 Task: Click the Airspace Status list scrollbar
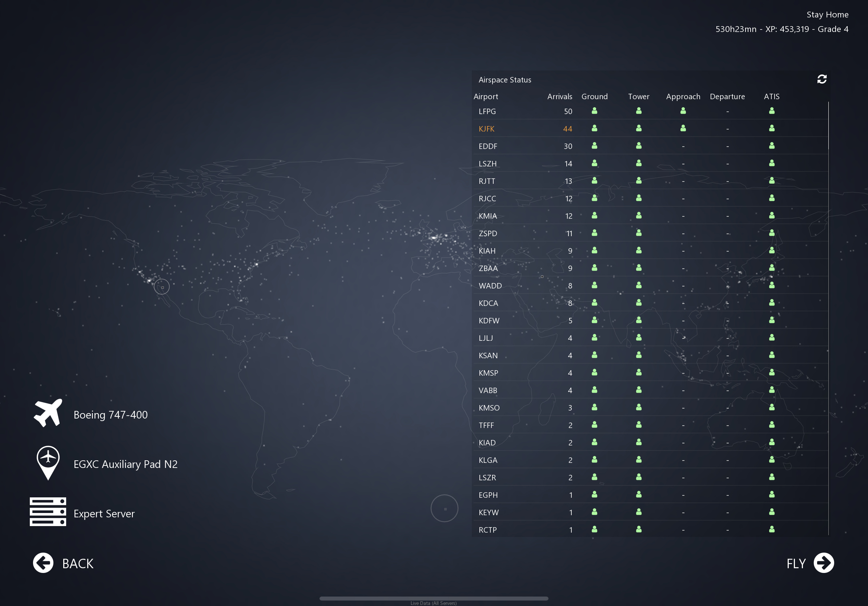point(828,126)
